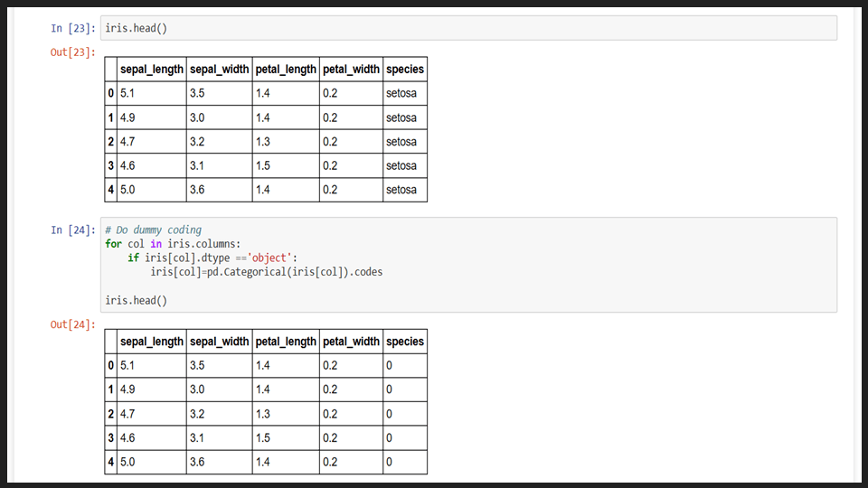Select value 5.0 in Out[23] row 4
Image resolution: width=868 pixels, height=488 pixels.
pyautogui.click(x=127, y=190)
